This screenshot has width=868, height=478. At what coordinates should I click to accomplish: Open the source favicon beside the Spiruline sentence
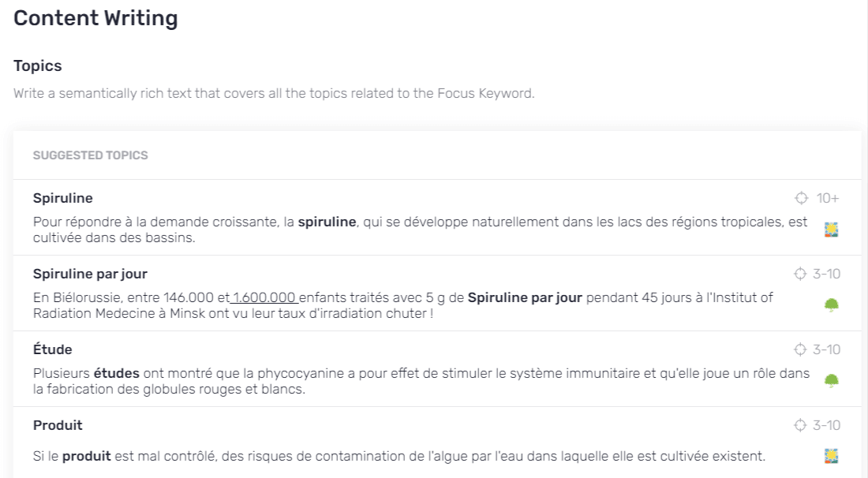point(830,230)
